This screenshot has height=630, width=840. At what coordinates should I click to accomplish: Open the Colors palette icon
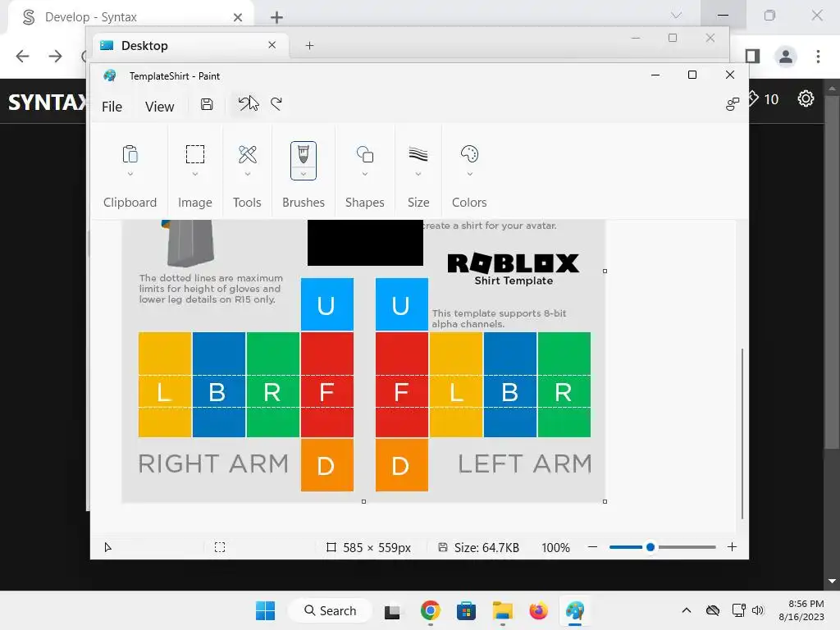pyautogui.click(x=469, y=154)
